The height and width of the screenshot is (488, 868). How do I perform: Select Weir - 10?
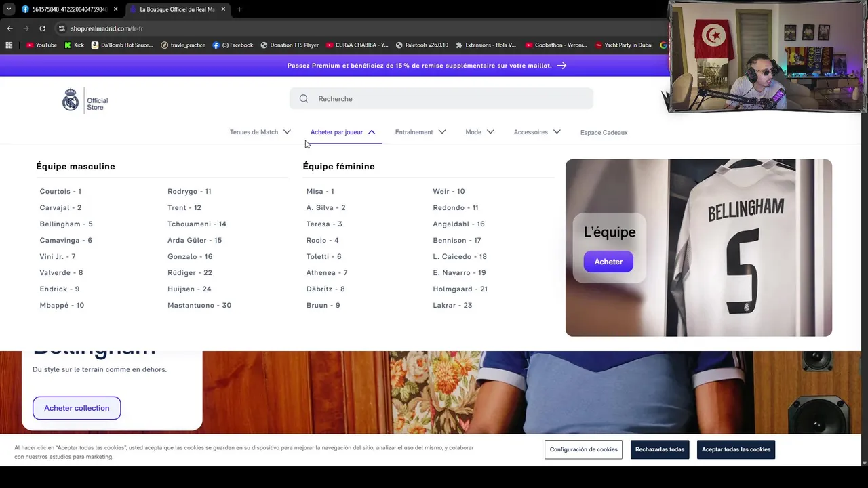pos(449,192)
